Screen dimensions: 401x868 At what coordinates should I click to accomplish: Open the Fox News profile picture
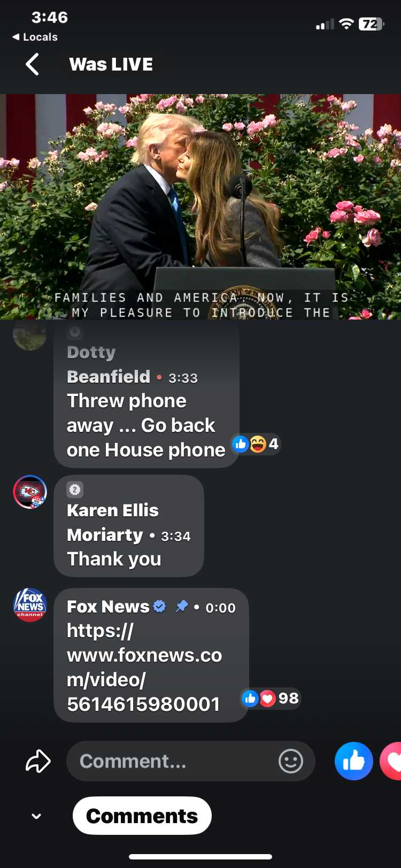pyautogui.click(x=30, y=605)
